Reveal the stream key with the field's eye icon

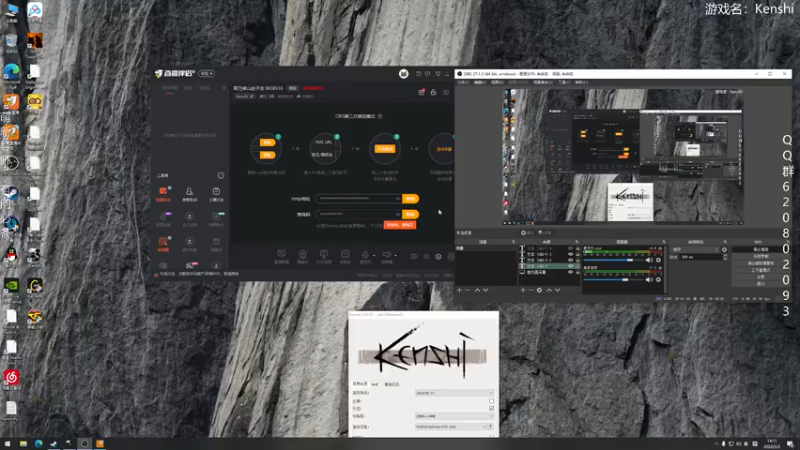(x=398, y=214)
